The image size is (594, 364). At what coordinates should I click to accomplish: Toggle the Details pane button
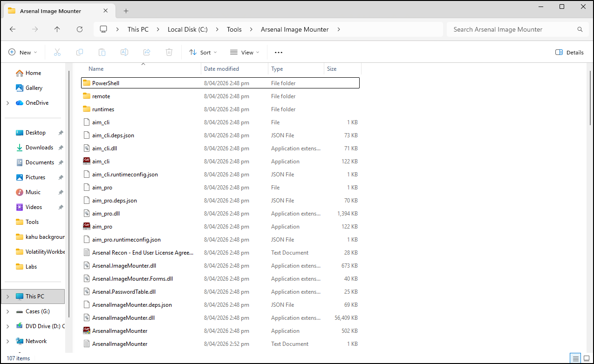pyautogui.click(x=569, y=53)
